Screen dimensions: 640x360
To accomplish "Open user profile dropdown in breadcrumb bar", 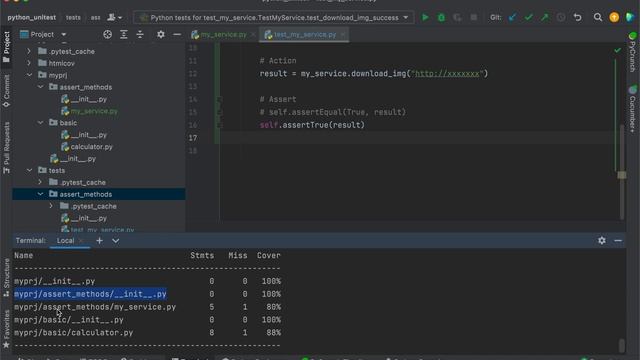I will pyautogui.click(x=114, y=18).
